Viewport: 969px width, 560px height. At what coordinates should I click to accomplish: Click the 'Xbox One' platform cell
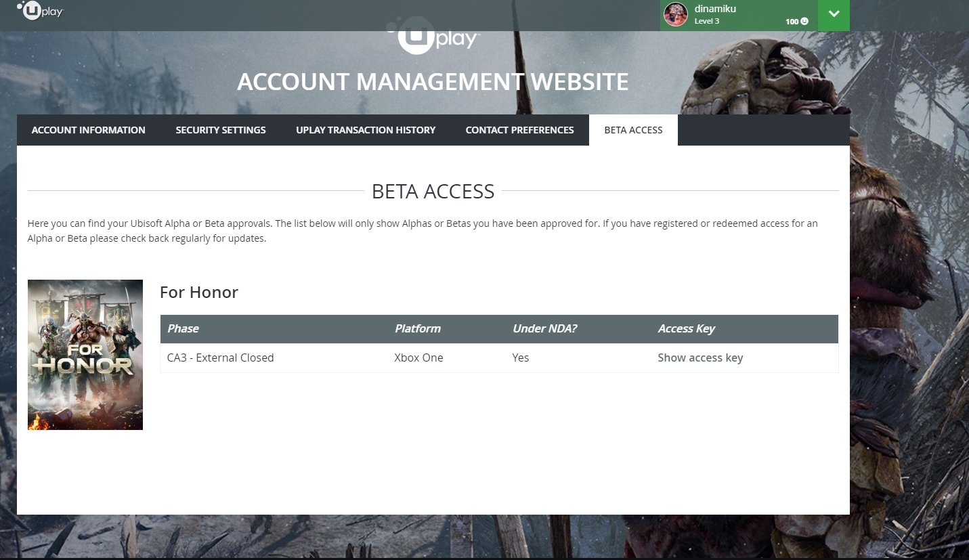[x=418, y=358]
